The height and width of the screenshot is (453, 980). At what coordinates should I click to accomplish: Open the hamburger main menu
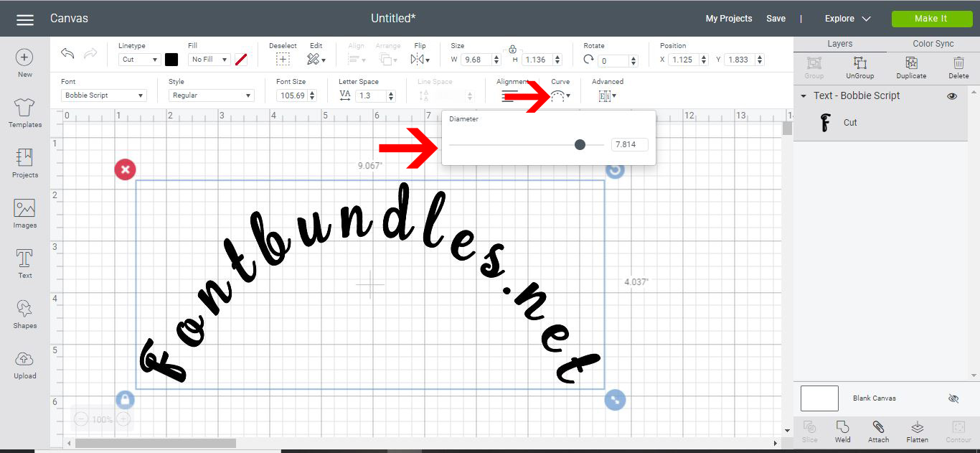click(25, 19)
